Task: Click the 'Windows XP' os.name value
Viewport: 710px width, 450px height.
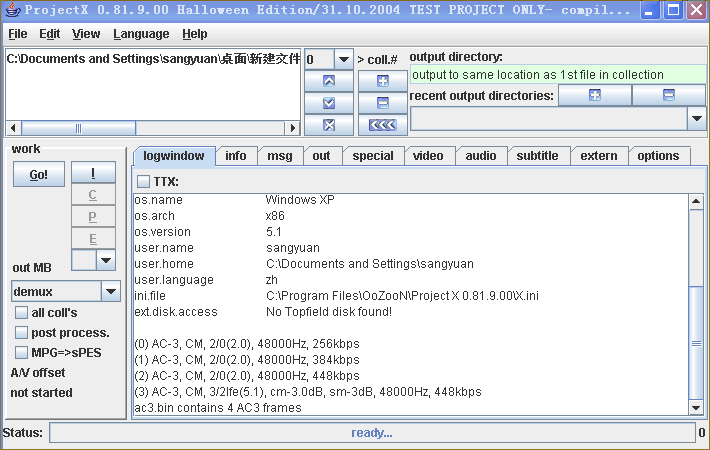Action: 300,200
